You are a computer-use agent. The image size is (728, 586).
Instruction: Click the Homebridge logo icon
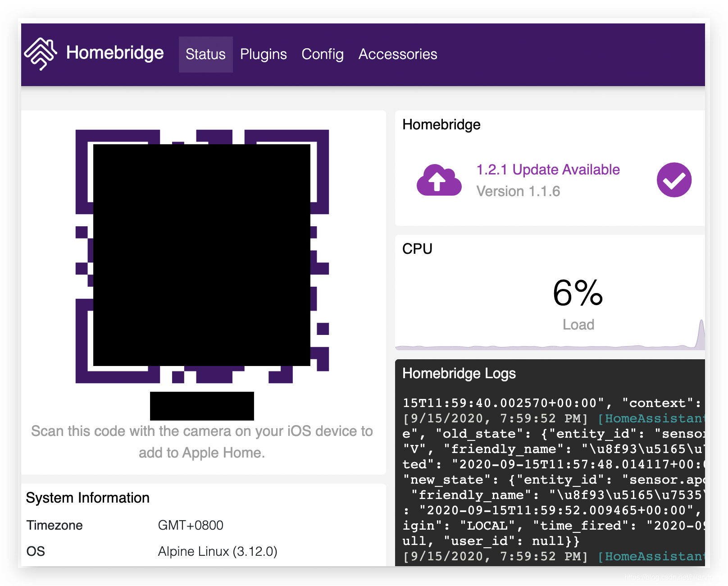(41, 54)
